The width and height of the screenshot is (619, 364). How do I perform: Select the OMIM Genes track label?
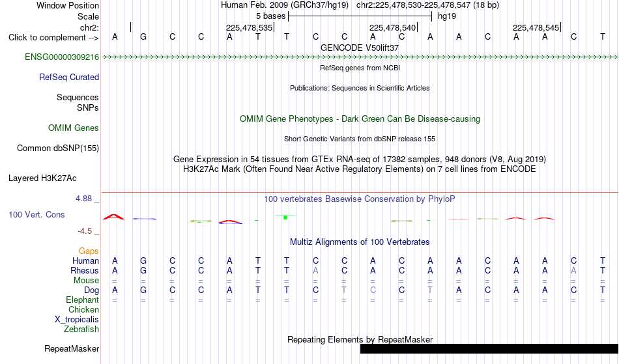[74, 128]
